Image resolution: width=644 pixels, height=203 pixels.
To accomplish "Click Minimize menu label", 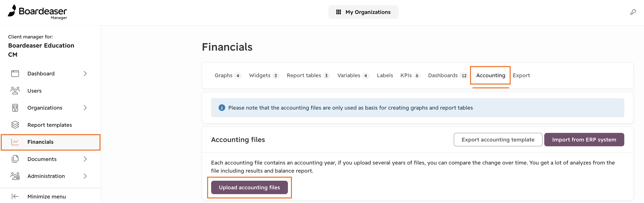I will pyautogui.click(x=47, y=196).
